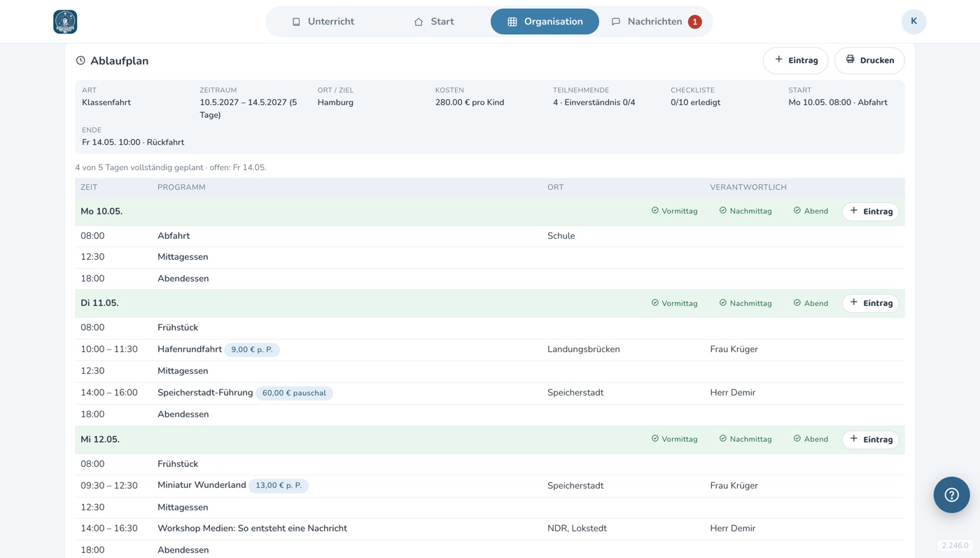Screen dimensions: 980x558
Task: Click the 4 von 5 Tagen planning summary
Action: [x=171, y=167]
